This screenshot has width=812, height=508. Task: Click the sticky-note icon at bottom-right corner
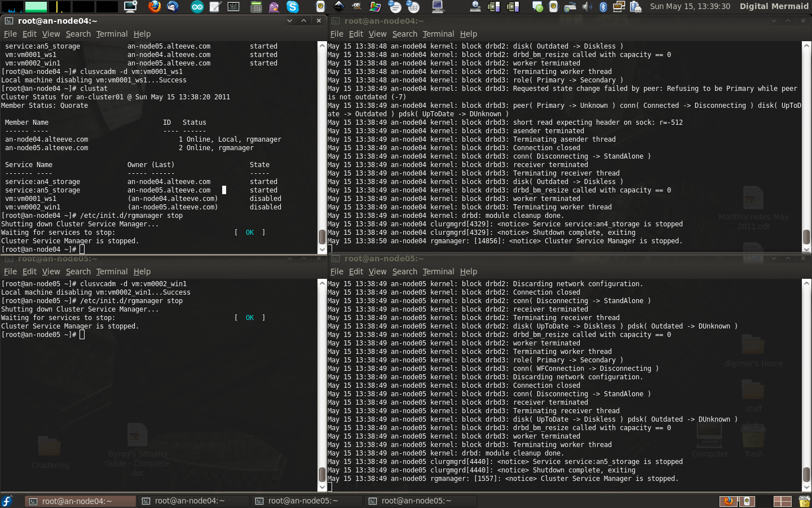(x=804, y=501)
